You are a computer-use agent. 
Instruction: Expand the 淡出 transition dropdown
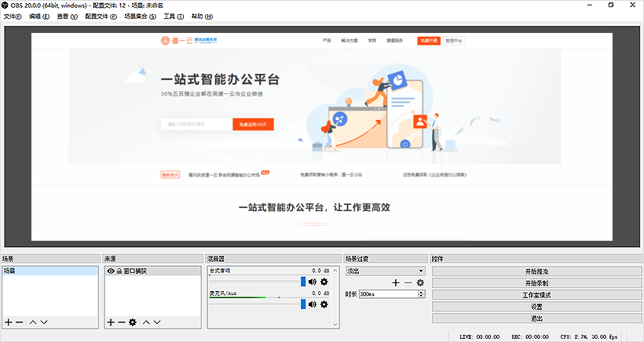coord(421,271)
